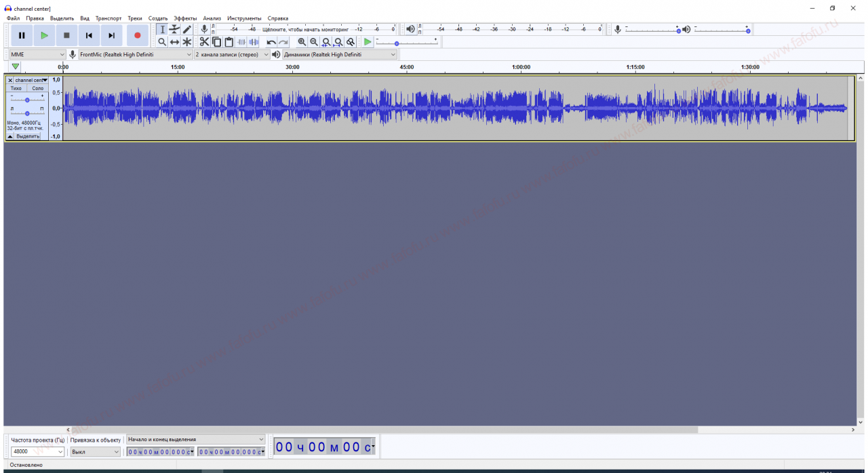Select the Time Shift tool
Screen dimensions: 868x473
(174, 42)
